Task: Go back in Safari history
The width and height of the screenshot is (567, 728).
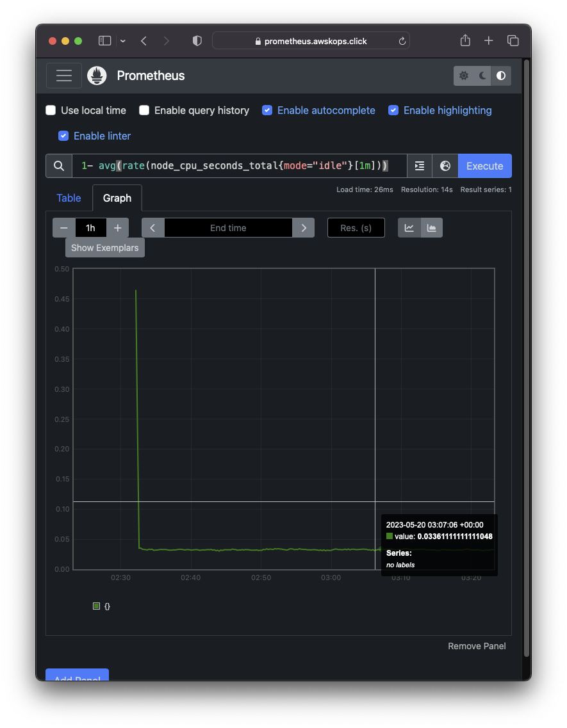Action: pyautogui.click(x=144, y=41)
